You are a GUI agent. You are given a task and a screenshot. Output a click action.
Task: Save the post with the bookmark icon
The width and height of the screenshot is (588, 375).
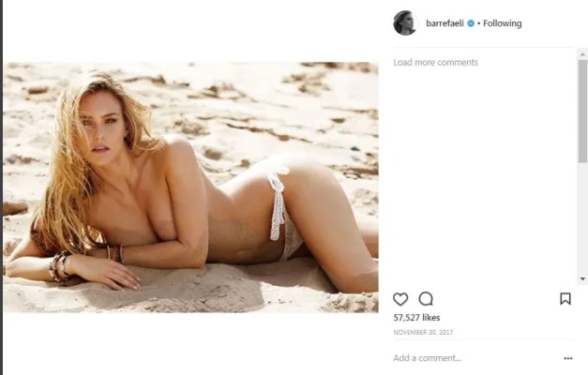[x=565, y=299]
